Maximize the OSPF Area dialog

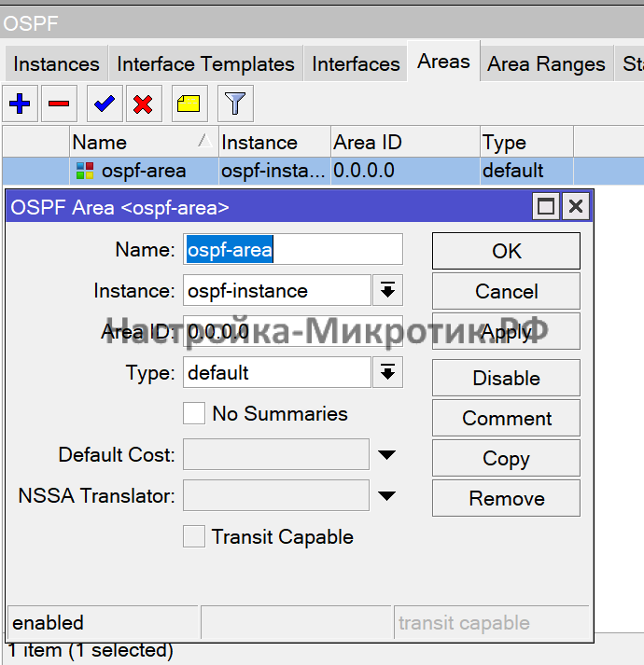coord(545,207)
